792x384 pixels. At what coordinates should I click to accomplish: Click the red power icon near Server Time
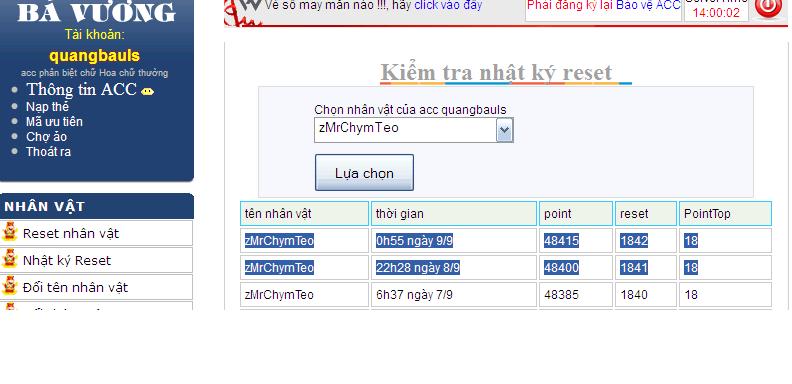768,7
